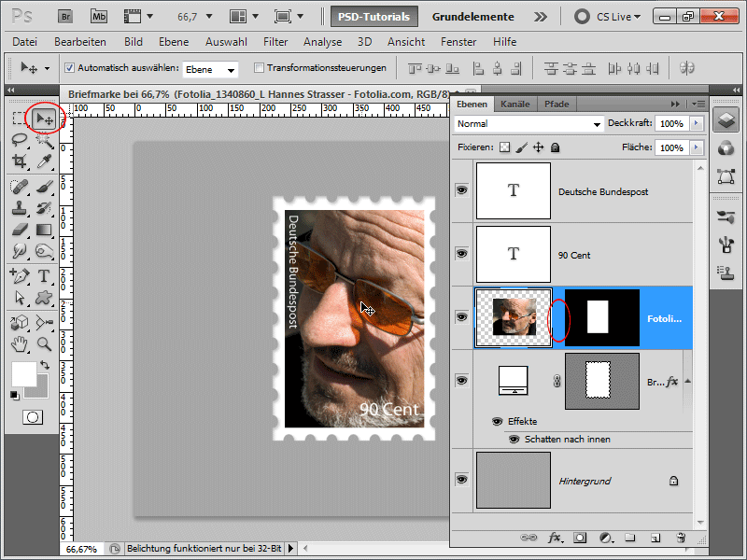Viewport: 747px width, 560px height.
Task: Select the Dodge tool
Action: tap(44, 251)
